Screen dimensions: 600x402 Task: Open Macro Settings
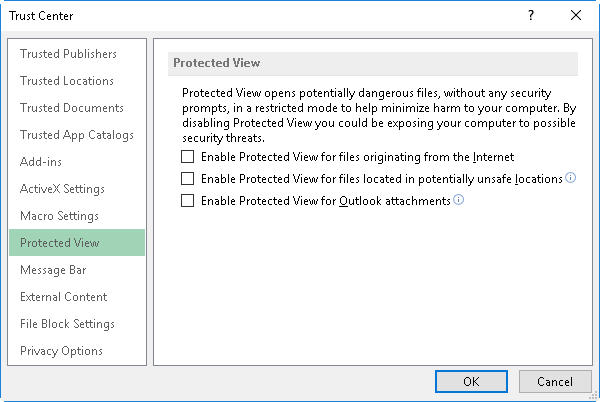59,216
